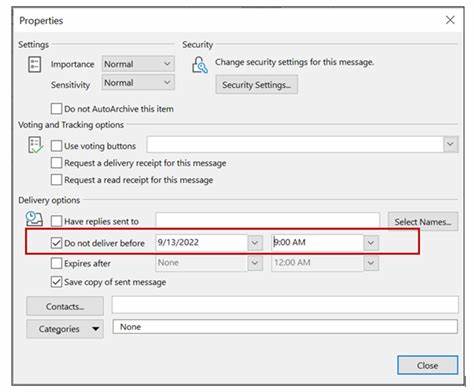Open the 9/13/2022 date picker arrow
474x392 pixels.
(255, 243)
